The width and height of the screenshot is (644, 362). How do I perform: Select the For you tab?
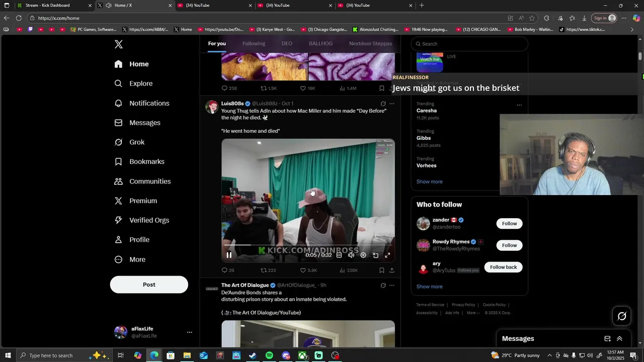pos(217,44)
